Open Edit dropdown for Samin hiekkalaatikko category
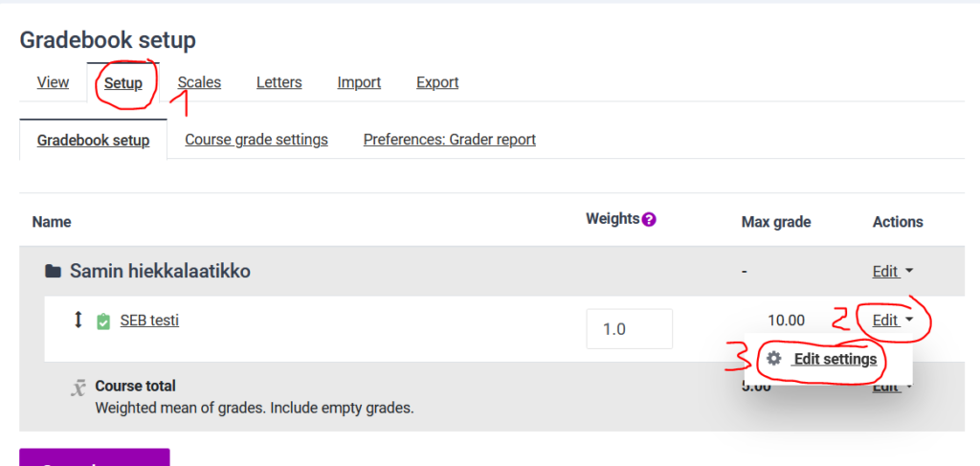Viewport: 980px width, 466px height. tap(893, 272)
